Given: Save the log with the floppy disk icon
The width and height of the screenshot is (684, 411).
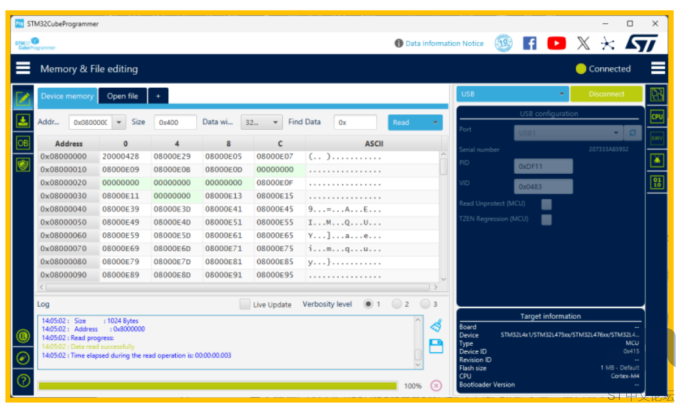Looking at the screenshot, I should [x=436, y=346].
